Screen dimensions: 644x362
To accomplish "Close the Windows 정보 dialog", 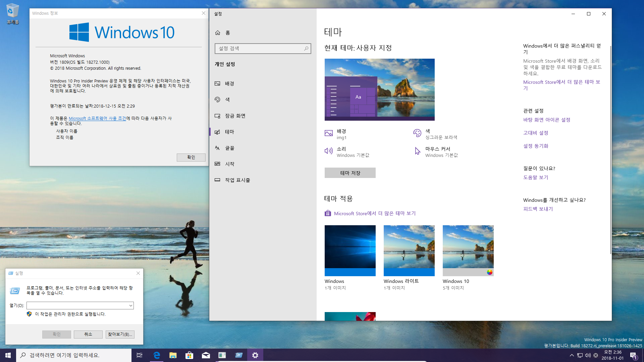I will click(203, 13).
